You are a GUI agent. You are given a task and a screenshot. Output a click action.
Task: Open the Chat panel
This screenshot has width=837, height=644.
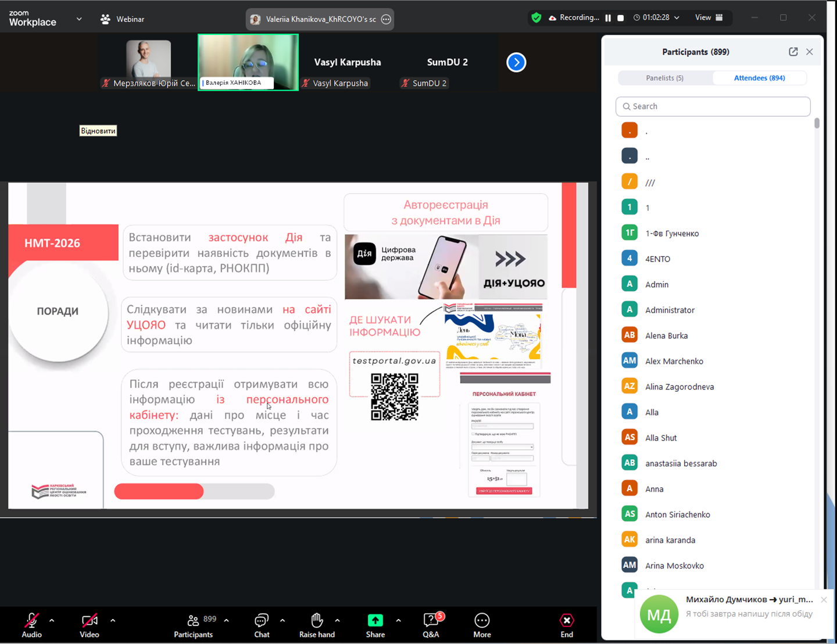(x=262, y=621)
